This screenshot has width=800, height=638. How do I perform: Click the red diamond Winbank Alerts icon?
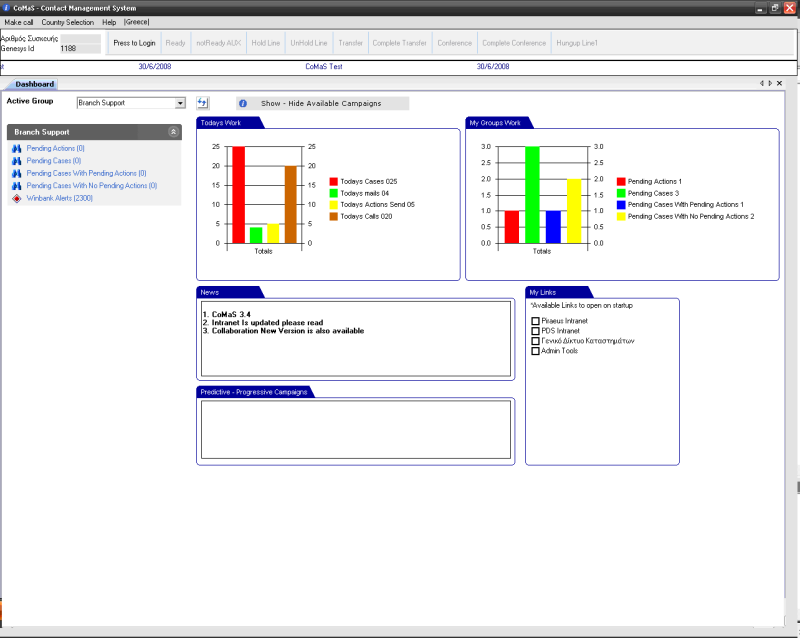[x=17, y=199]
